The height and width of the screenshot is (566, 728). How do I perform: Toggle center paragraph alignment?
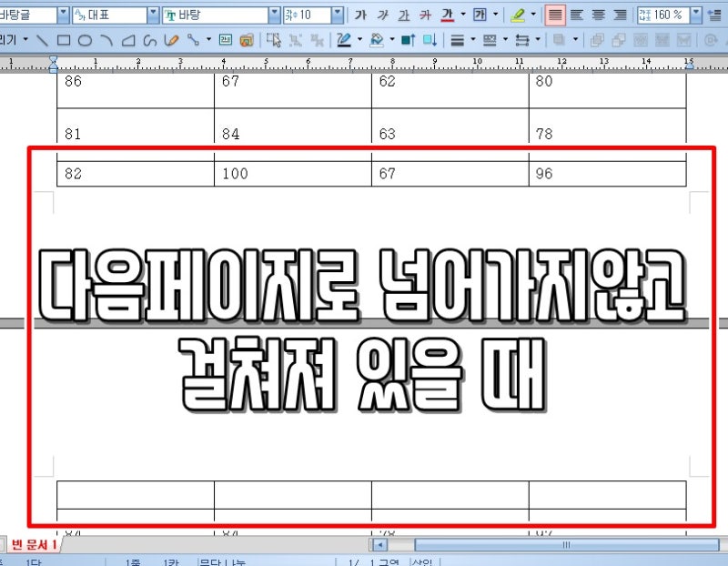[599, 15]
